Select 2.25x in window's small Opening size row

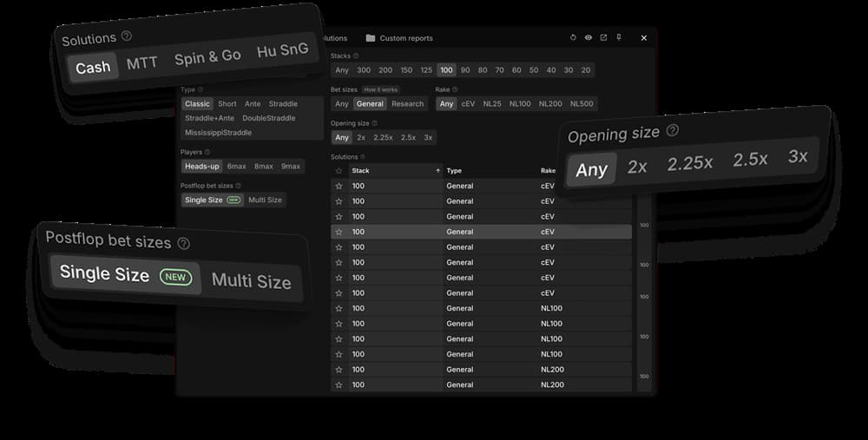tap(383, 137)
